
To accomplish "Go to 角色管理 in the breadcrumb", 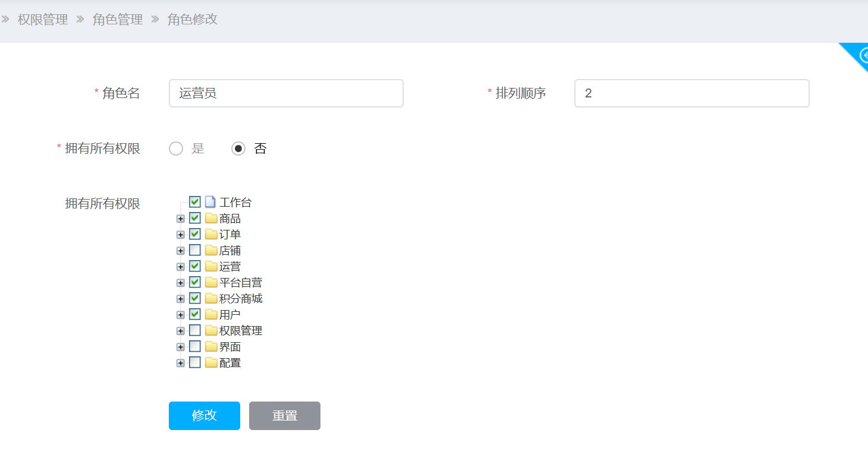I will [x=118, y=20].
